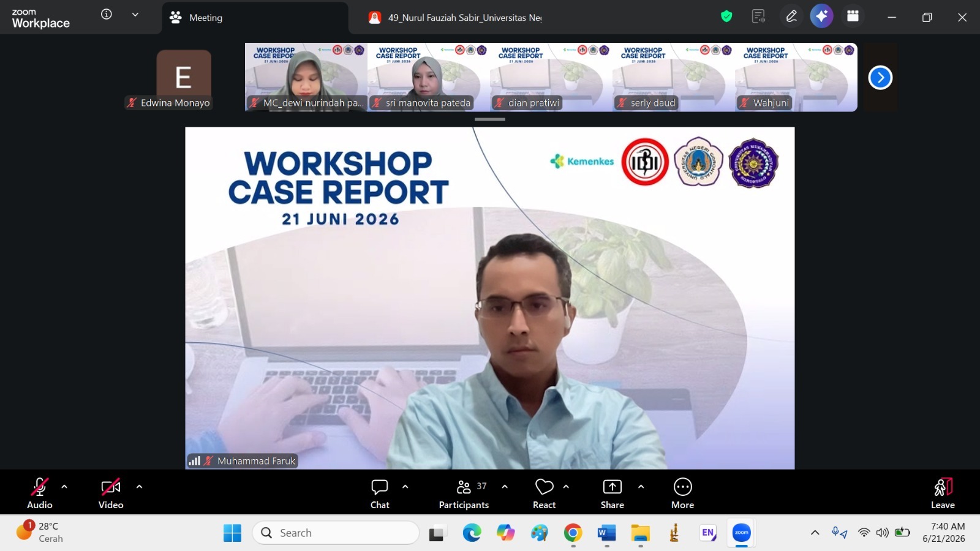
Task: Launch Microsoft Edge from the taskbar
Action: click(472, 533)
